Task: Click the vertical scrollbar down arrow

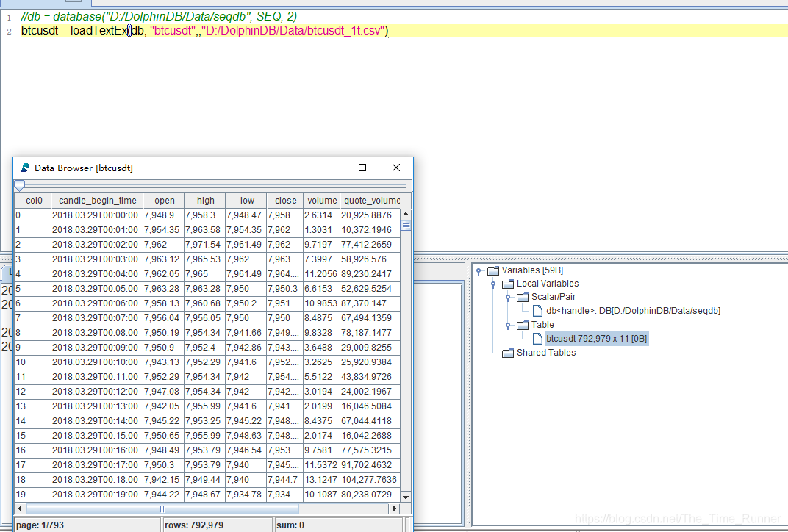Action: pyautogui.click(x=406, y=497)
